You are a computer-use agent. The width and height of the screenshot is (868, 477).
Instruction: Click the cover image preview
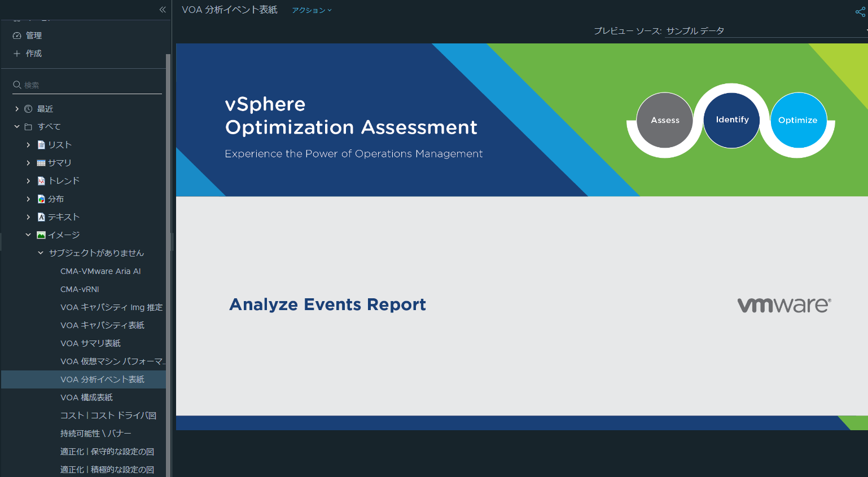point(522,237)
